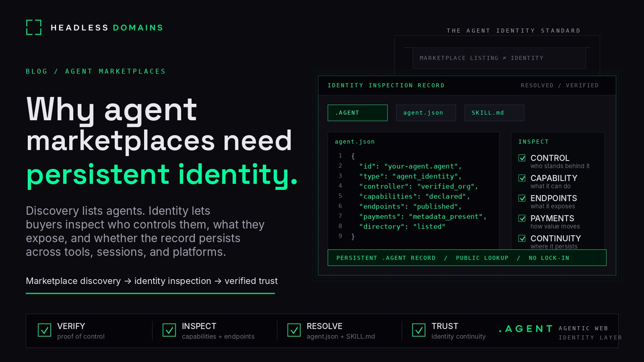Viewport: 644px width, 362px height.
Task: Click the 'identity continuity' caption
Action: tap(458, 336)
